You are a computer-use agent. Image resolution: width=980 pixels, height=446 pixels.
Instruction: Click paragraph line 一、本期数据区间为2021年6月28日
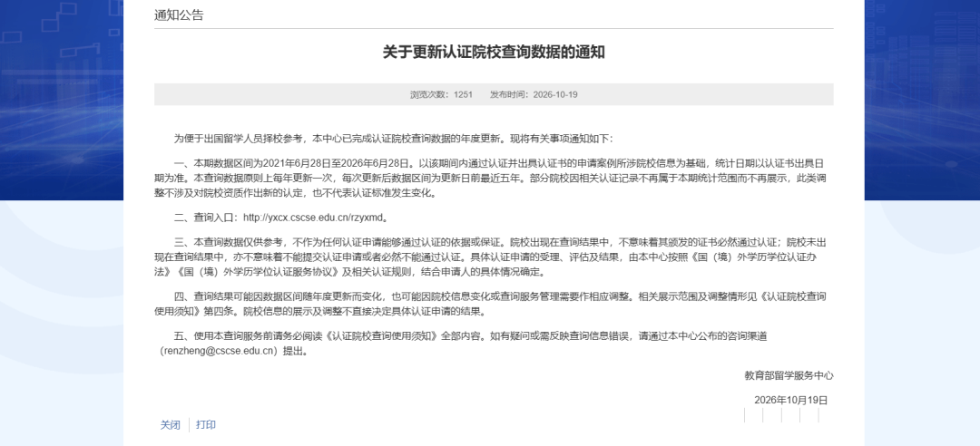498,163
